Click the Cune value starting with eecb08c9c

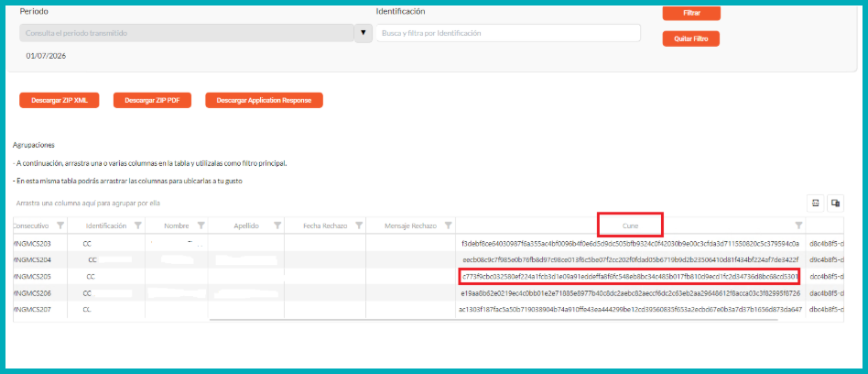point(630,259)
